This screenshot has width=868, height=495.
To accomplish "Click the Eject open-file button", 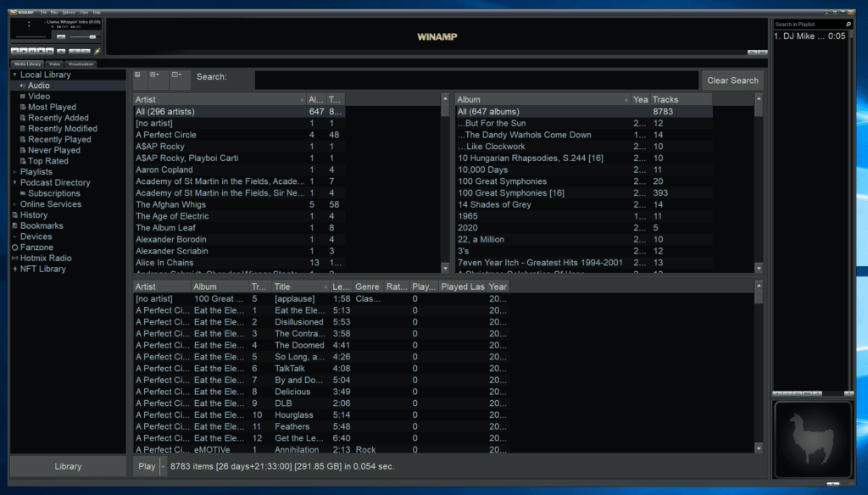I will click(x=61, y=51).
